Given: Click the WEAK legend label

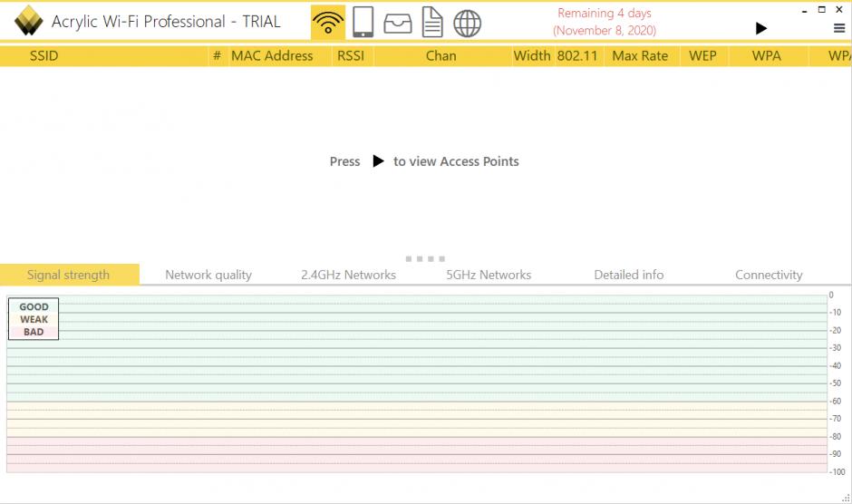Looking at the screenshot, I should [34, 319].
